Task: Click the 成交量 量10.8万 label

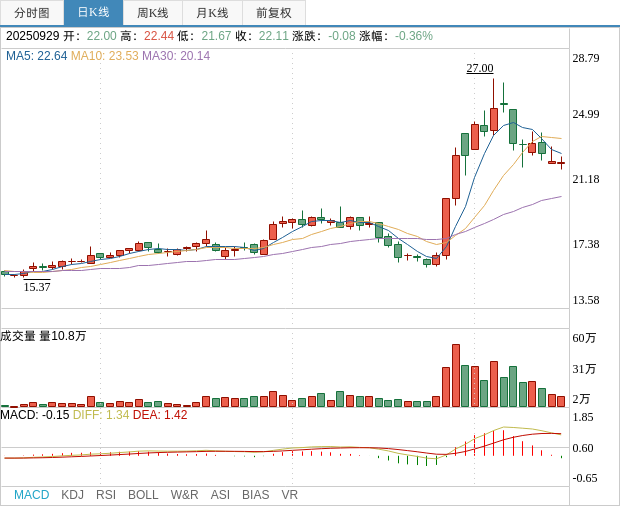Action: click(x=43, y=336)
